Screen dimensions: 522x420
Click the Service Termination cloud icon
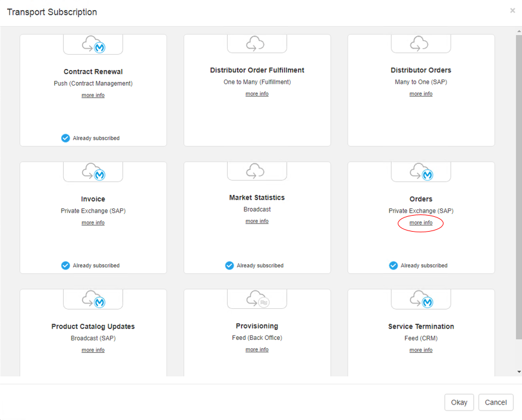420,299
